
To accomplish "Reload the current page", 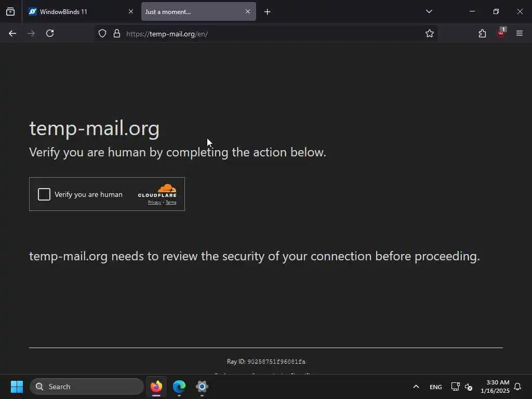I will pyautogui.click(x=50, y=33).
